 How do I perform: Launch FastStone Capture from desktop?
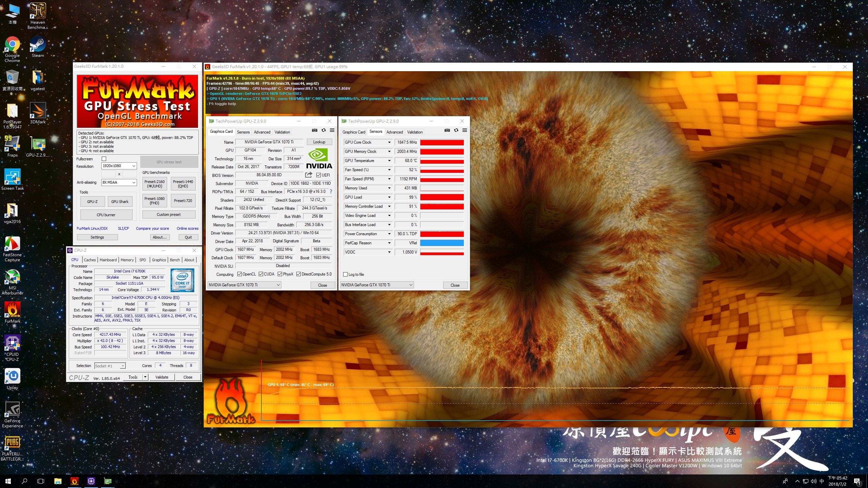tap(12, 249)
